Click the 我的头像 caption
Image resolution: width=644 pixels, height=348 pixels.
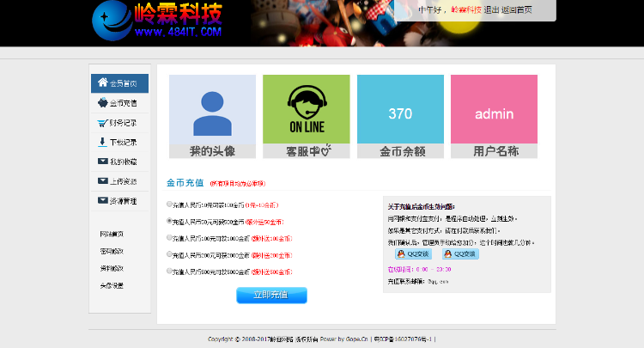[212, 151]
